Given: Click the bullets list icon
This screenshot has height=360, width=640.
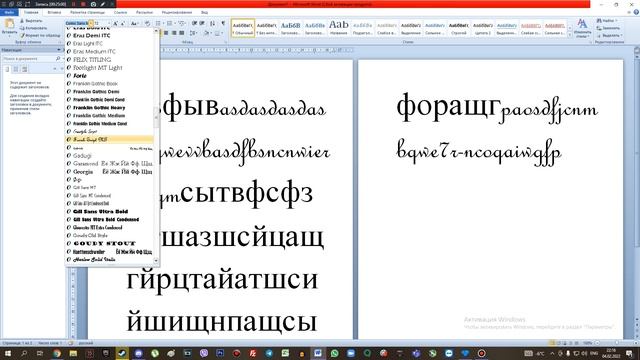Looking at the screenshot, I should point(159,23).
